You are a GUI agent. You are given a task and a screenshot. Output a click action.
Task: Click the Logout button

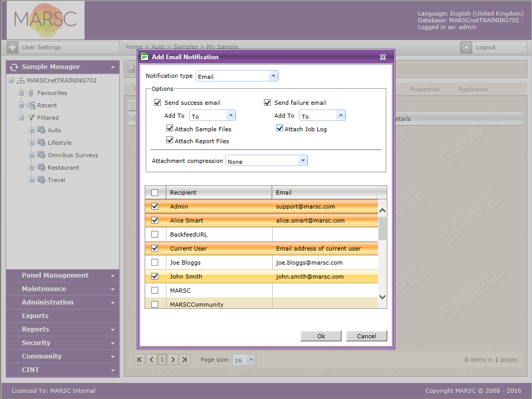494,47
